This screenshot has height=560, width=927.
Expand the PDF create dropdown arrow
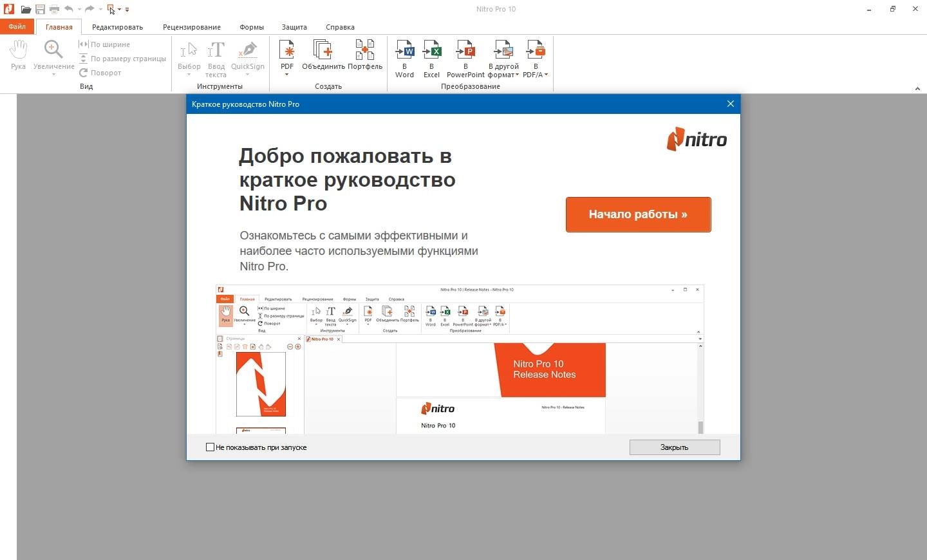tap(287, 75)
